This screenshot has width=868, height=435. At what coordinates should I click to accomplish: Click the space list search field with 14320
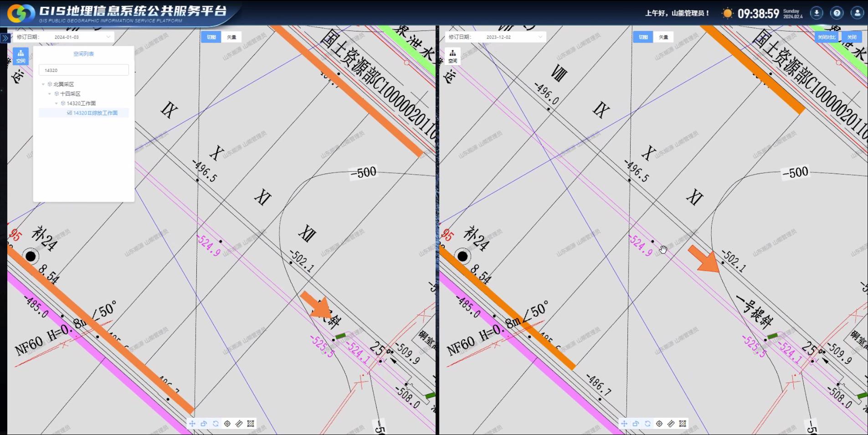pos(84,70)
